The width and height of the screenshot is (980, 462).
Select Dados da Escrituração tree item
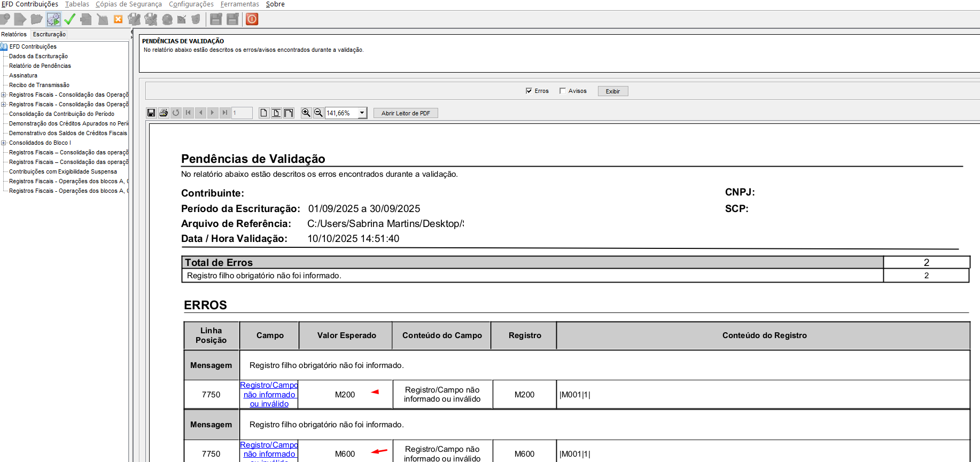(38, 56)
